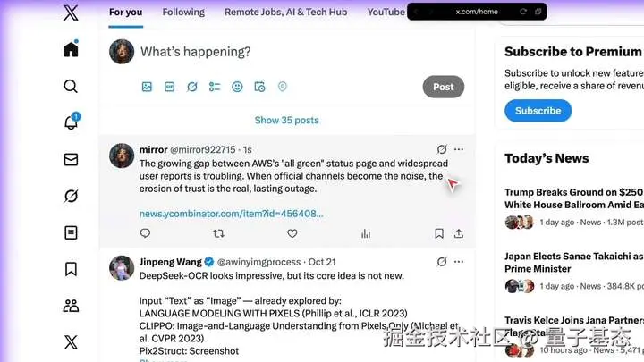Open 1s timestamp on mirror's post
This screenshot has height=362, width=644.
pyautogui.click(x=247, y=150)
